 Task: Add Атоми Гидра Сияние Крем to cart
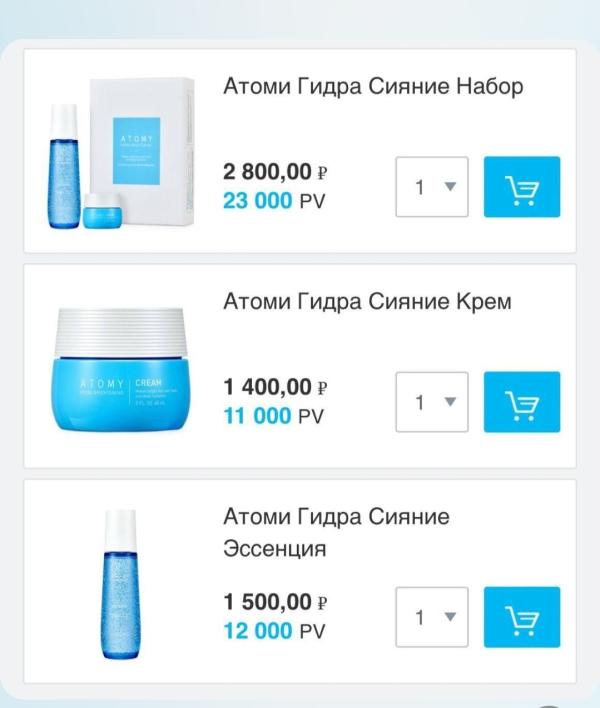tap(522, 402)
